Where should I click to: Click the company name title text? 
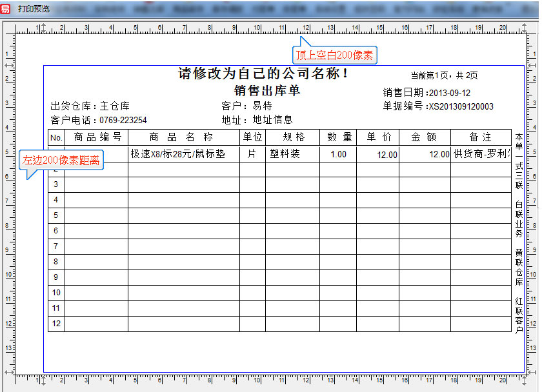[x=263, y=73]
